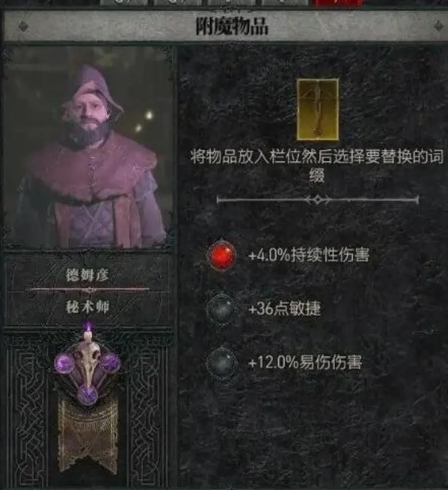Image resolution: width=448 pixels, height=490 pixels.
Task: Click the 附魔物品 panel title
Action: tap(232, 26)
